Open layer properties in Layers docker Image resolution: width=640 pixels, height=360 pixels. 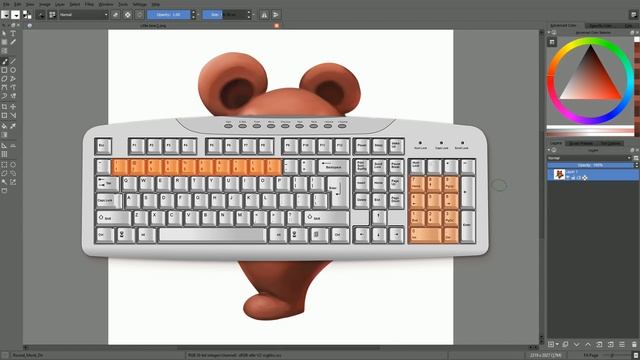coord(622,345)
